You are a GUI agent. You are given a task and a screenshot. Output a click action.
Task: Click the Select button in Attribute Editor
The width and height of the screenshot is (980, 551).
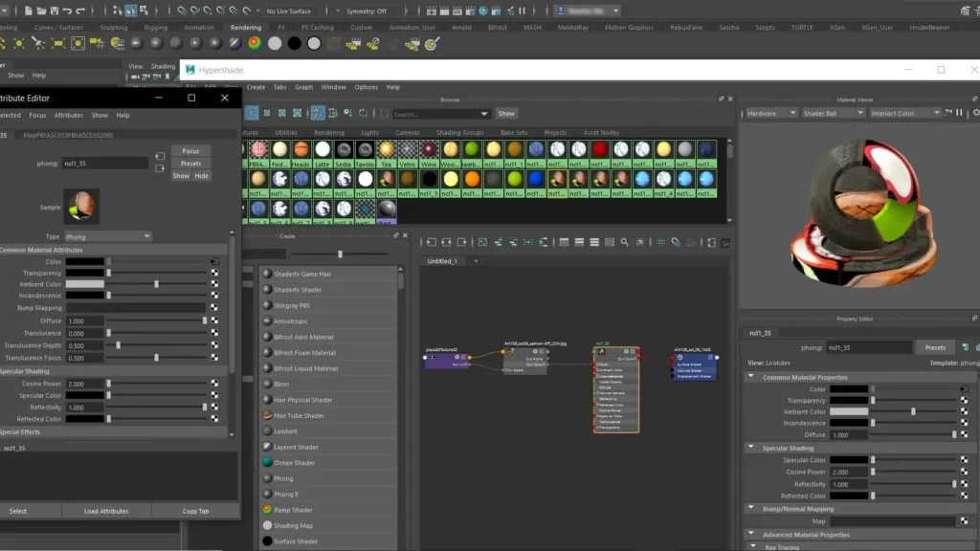(x=18, y=511)
